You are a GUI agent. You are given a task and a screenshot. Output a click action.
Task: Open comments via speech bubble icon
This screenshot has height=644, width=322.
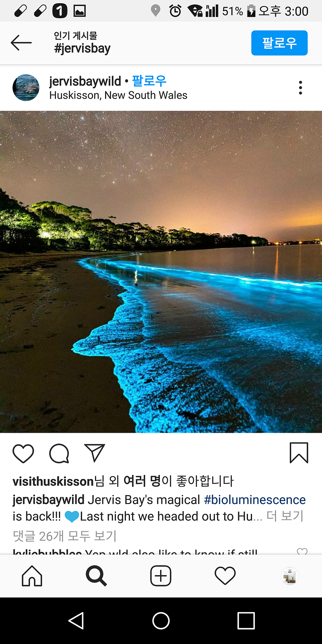point(59,454)
